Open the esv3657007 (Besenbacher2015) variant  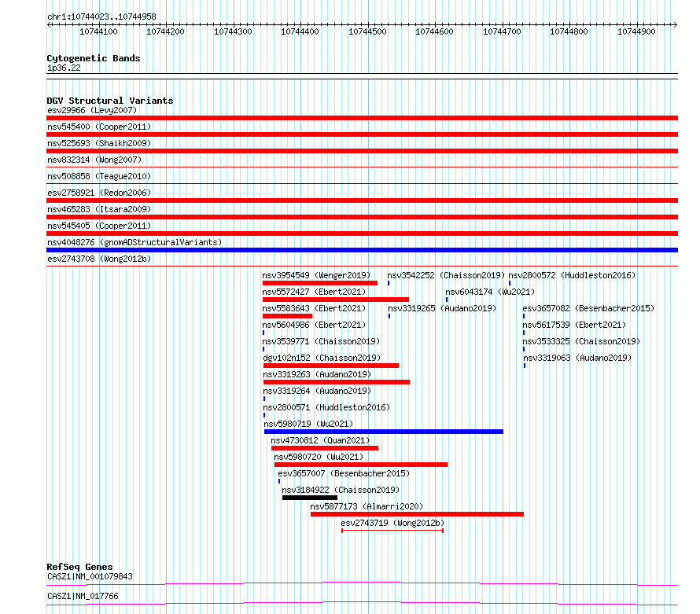point(344,473)
